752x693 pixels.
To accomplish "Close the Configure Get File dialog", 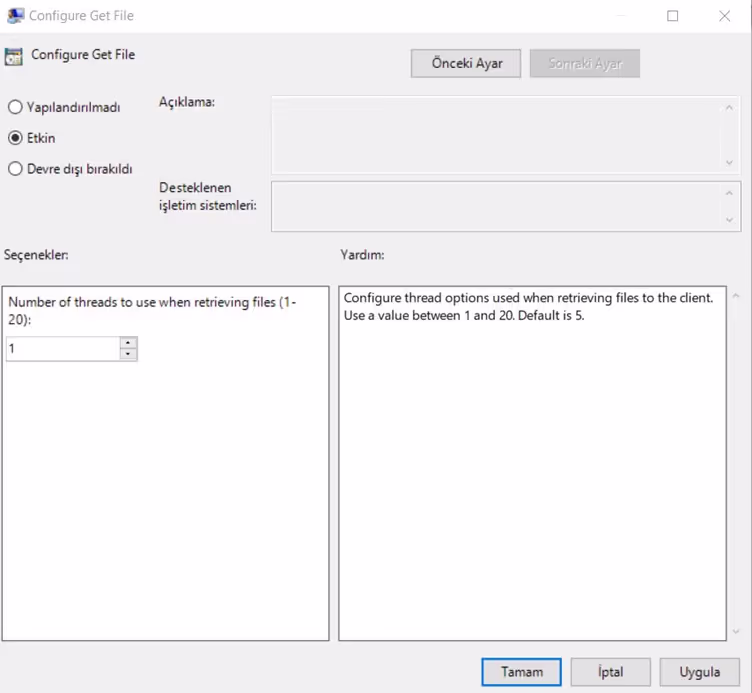I will click(x=725, y=16).
